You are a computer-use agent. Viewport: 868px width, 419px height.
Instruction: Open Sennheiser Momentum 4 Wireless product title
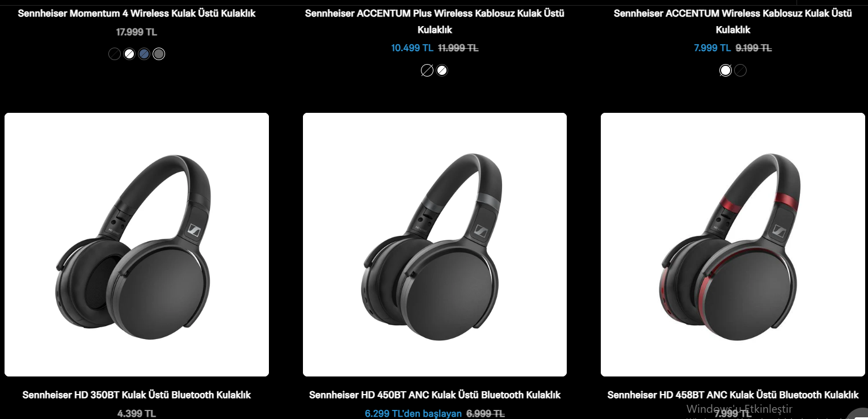(137, 13)
